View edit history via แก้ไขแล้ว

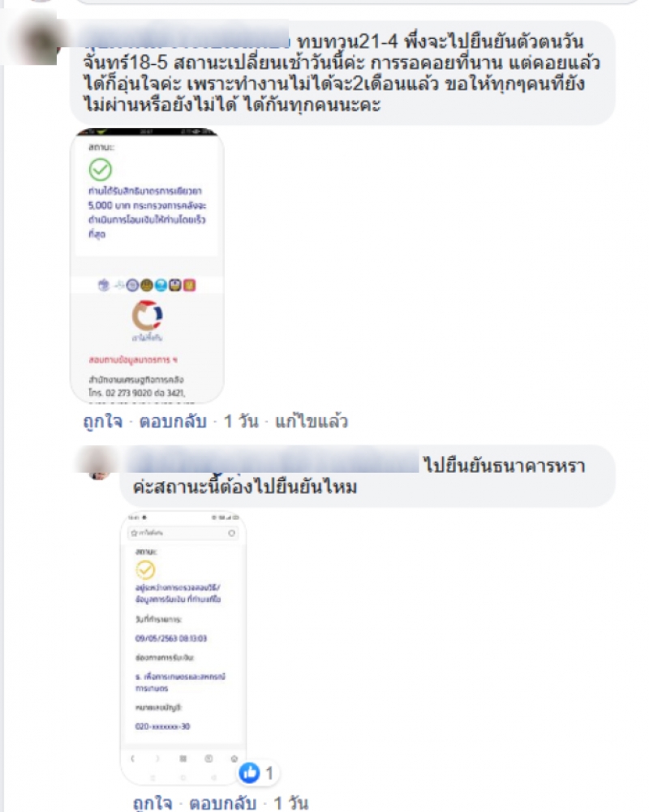click(312, 422)
